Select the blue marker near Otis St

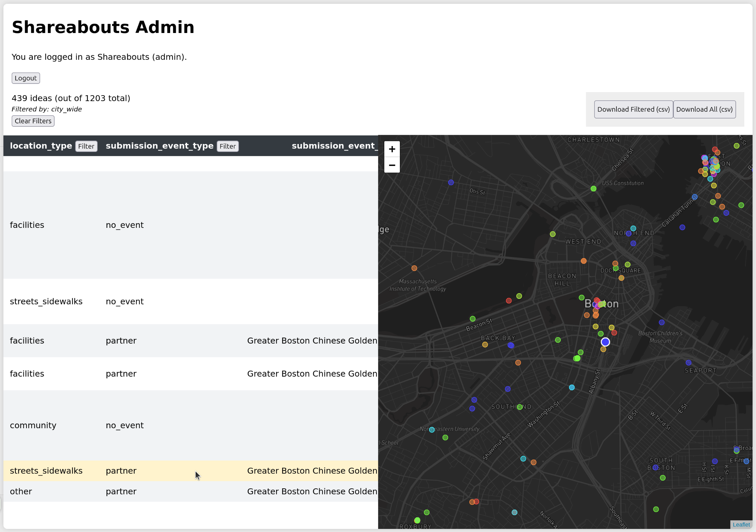(451, 183)
